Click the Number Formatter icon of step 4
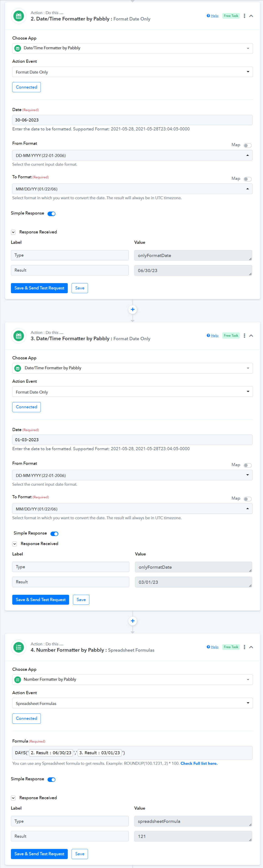263x868 pixels. [19, 647]
